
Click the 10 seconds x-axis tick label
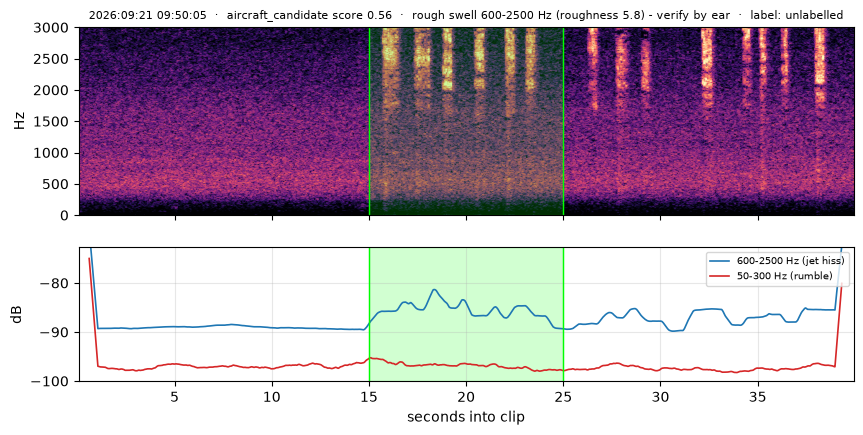[272, 396]
